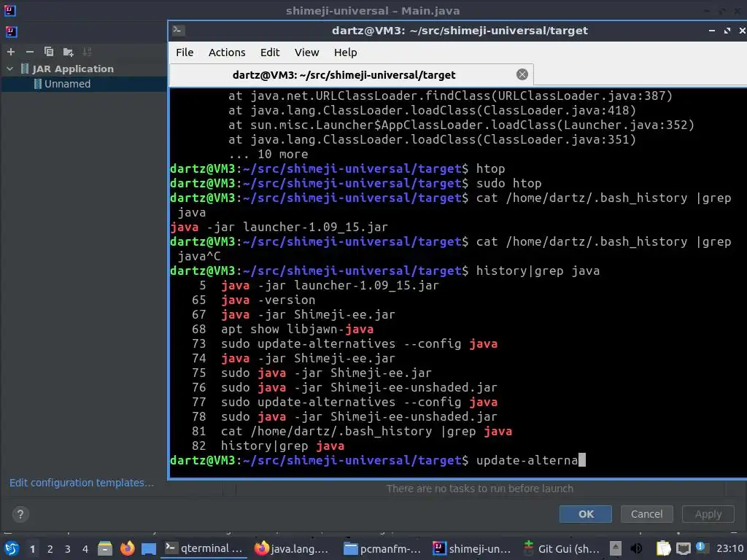Click the typed update-alterna command in terminal
Viewport: 747px width, 560px height.
tap(527, 461)
